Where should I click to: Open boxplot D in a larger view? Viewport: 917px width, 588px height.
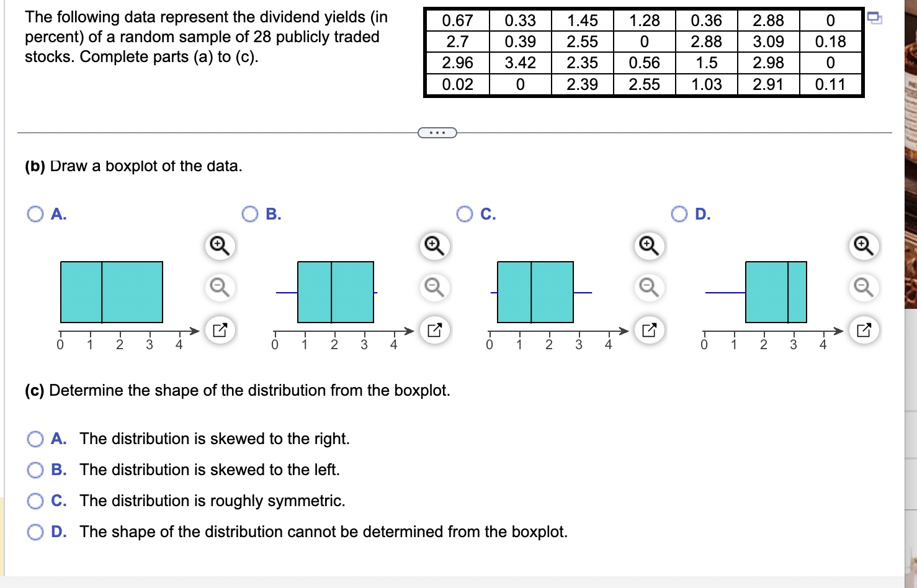[x=863, y=330]
